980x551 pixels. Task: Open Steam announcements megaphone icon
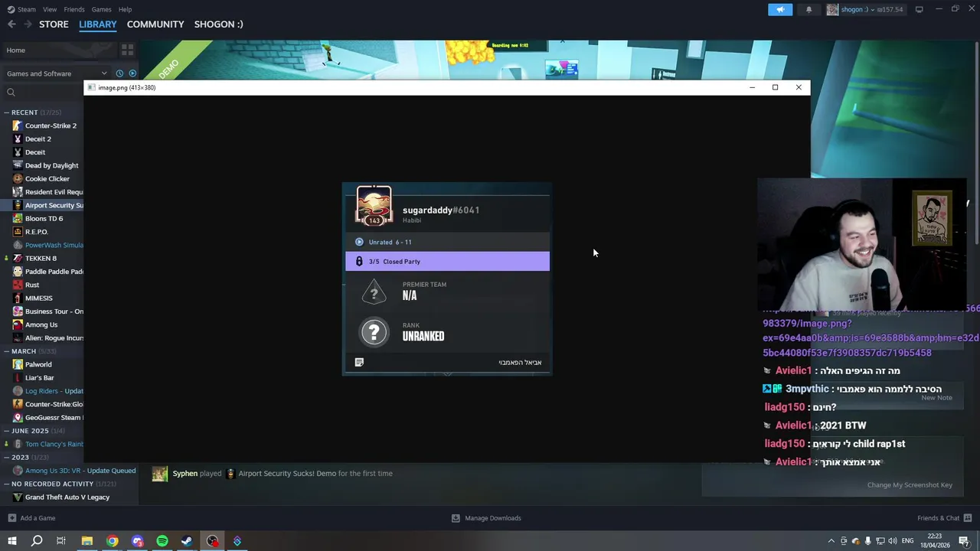point(780,9)
